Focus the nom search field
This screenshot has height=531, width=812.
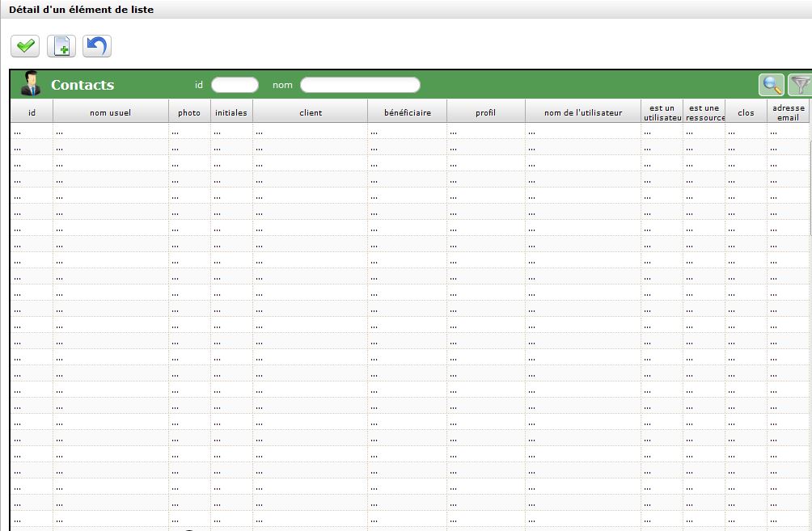click(x=360, y=85)
